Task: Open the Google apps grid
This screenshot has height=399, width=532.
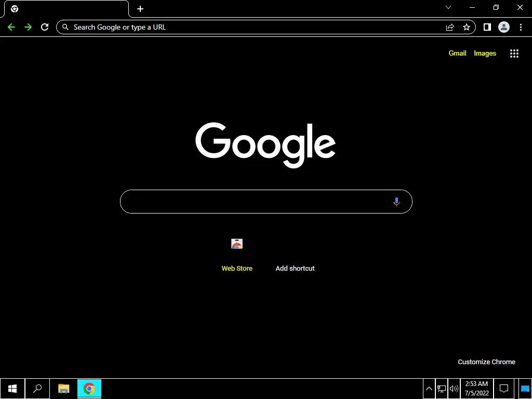Action: point(514,54)
